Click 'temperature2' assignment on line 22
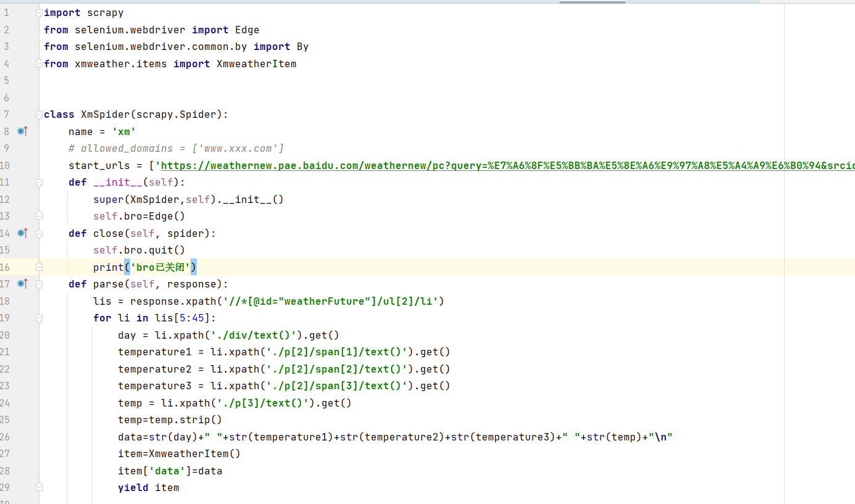Image resolution: width=855 pixels, height=504 pixels. [155, 369]
